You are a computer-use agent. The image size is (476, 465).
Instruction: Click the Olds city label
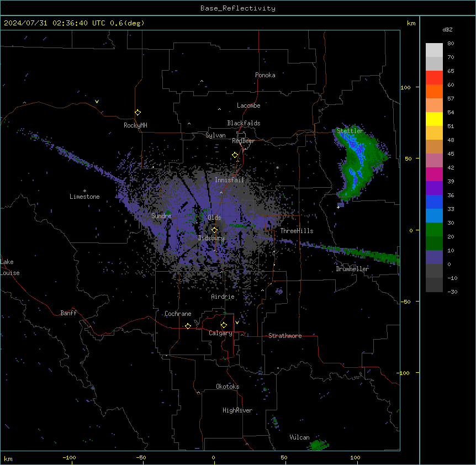[x=214, y=218]
